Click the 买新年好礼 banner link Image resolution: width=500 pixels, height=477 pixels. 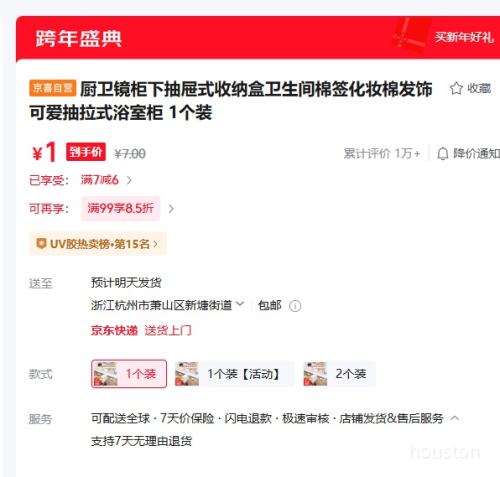[x=464, y=37]
